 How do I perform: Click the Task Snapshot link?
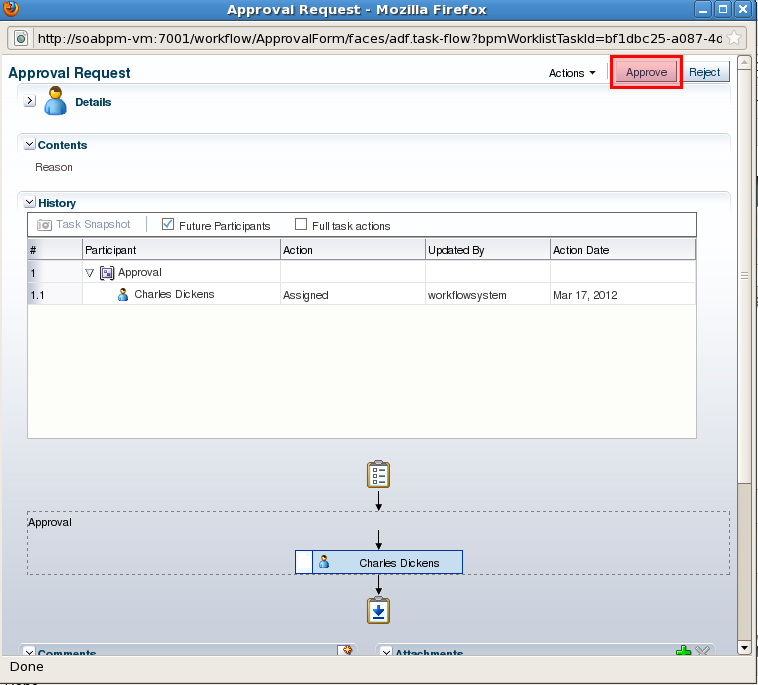(x=93, y=224)
